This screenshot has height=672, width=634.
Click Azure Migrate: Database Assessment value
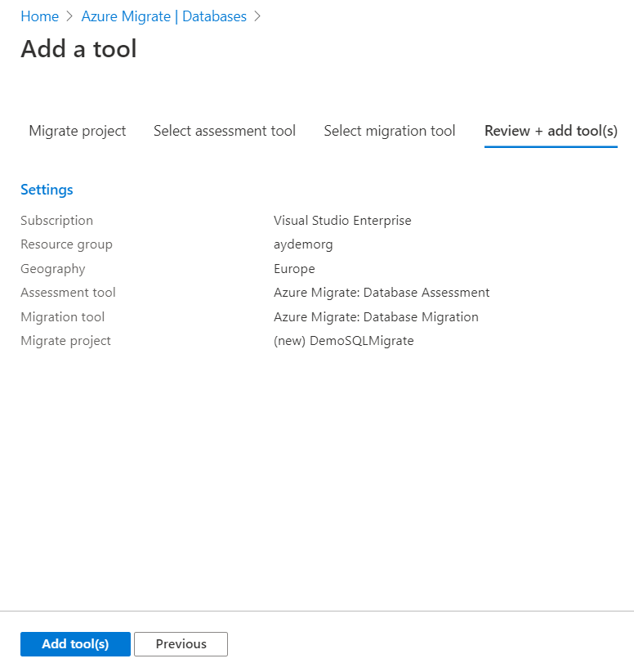[382, 293]
